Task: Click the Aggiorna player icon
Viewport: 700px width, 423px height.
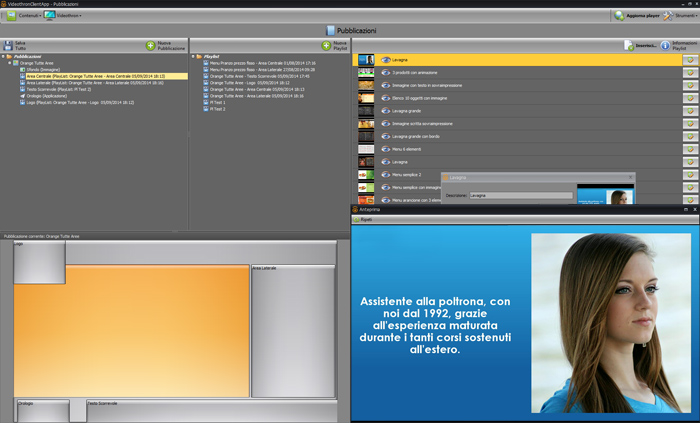Action: 620,16
